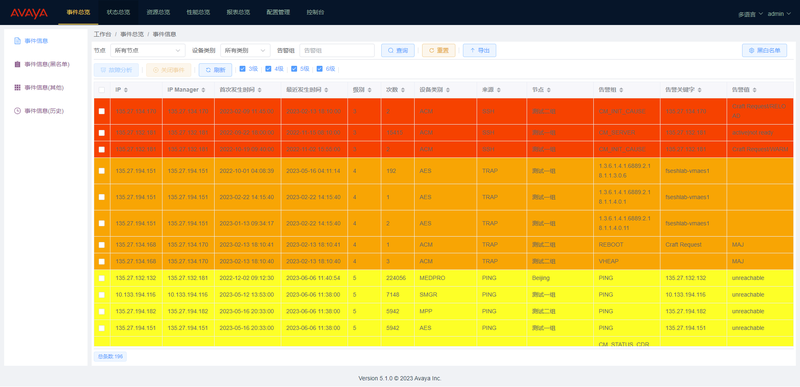
Task: Uncheck the 3级 severity filter
Action: [x=243, y=69]
